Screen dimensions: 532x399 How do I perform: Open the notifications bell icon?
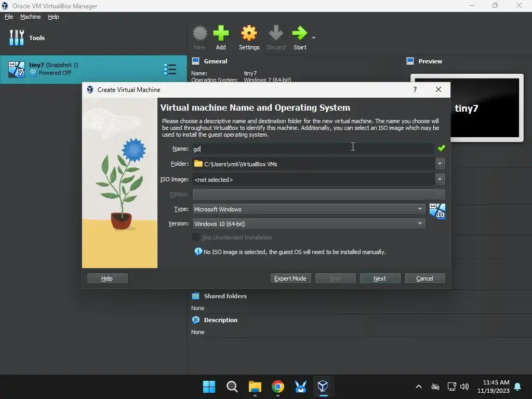pyautogui.click(x=518, y=387)
